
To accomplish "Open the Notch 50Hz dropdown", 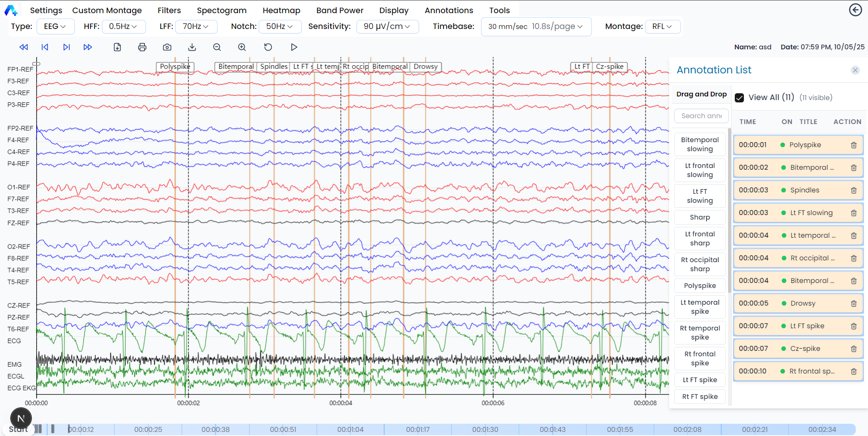I will pos(280,27).
